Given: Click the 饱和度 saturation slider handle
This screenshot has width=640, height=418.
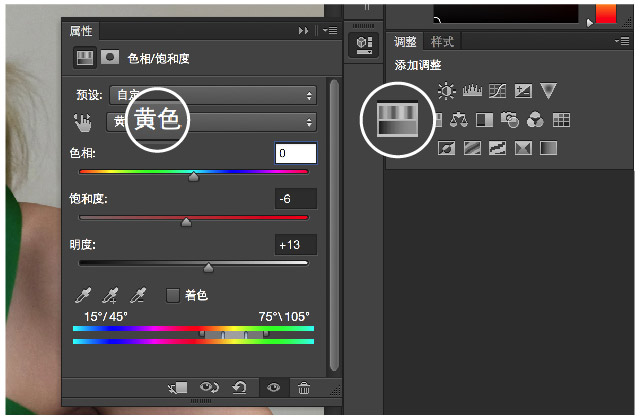Looking at the screenshot, I should coord(186,222).
